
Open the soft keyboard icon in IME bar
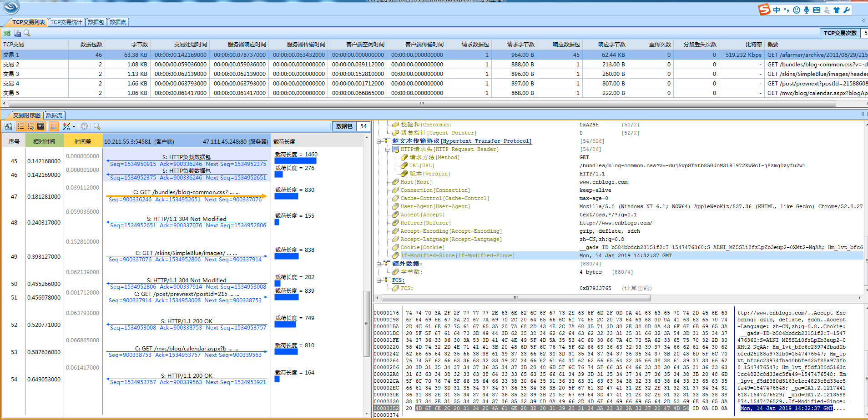pos(817,10)
